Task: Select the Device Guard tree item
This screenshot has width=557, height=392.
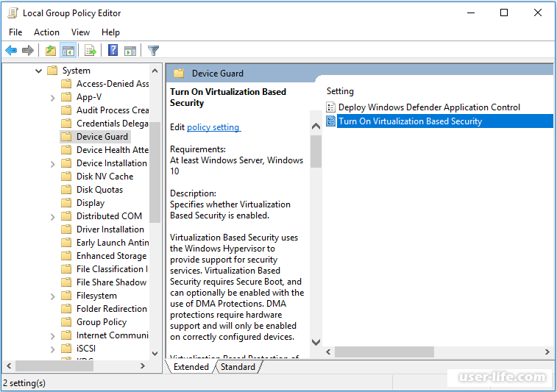Action: point(102,137)
